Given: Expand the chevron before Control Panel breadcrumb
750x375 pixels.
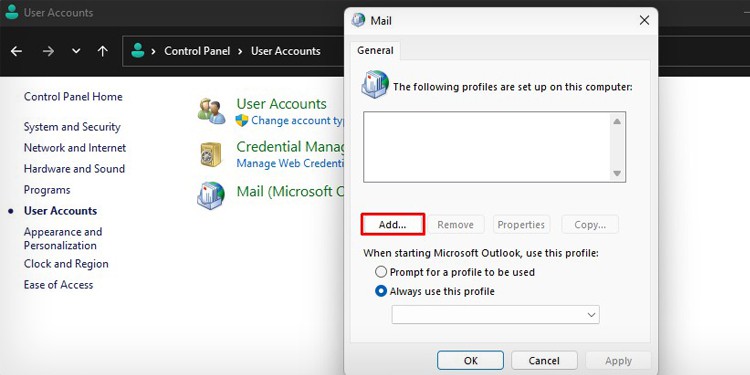Looking at the screenshot, I should pos(154,51).
